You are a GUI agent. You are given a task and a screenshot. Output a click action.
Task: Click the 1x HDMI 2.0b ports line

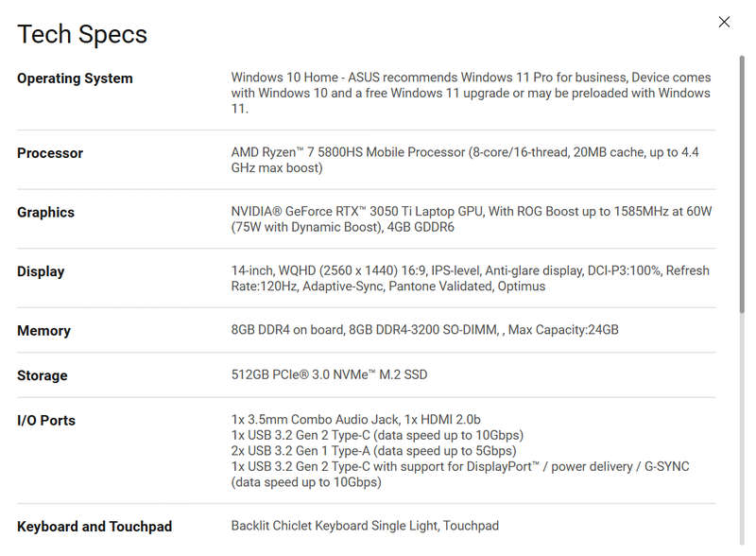[x=356, y=420]
